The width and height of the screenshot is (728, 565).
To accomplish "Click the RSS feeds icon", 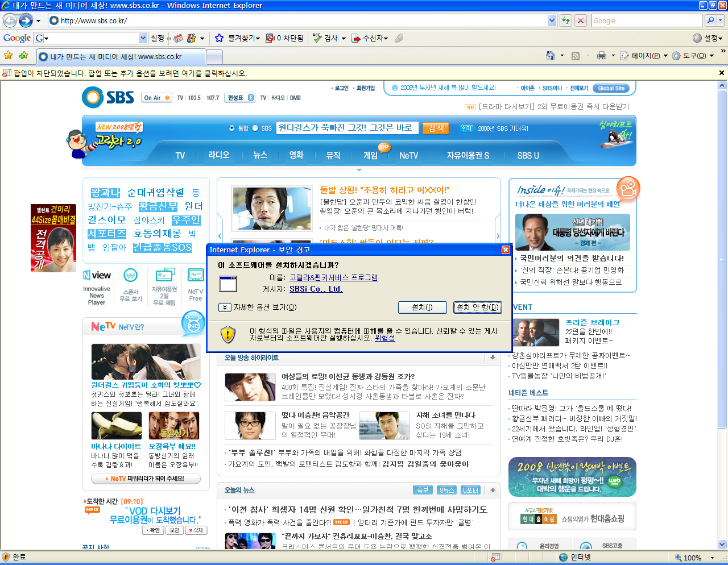I will point(576,56).
